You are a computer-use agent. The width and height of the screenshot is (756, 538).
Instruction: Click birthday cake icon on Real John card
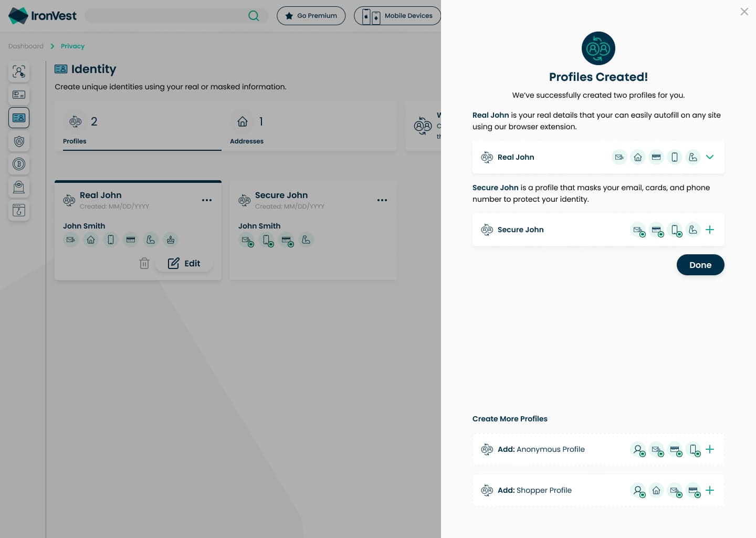point(171,240)
